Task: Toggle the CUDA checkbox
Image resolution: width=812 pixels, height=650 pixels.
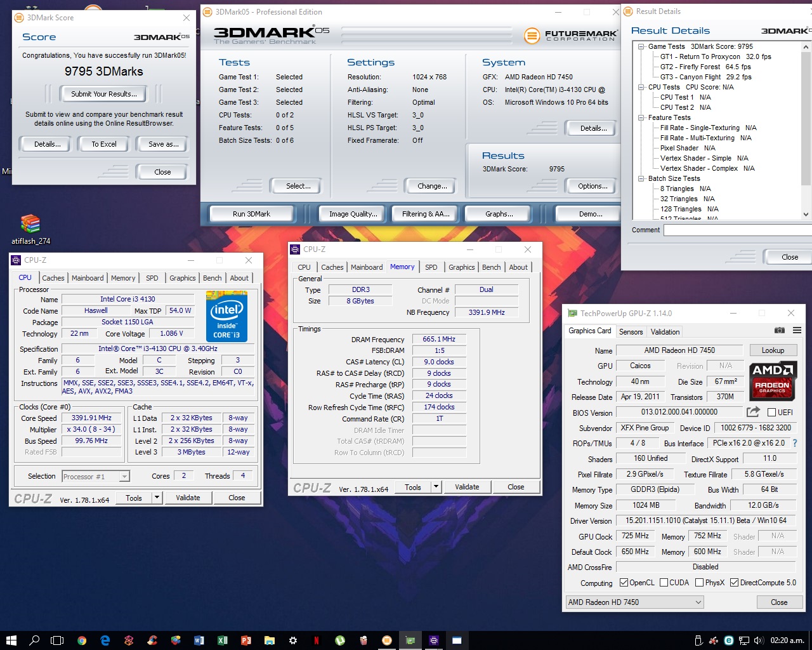Action: 664,582
